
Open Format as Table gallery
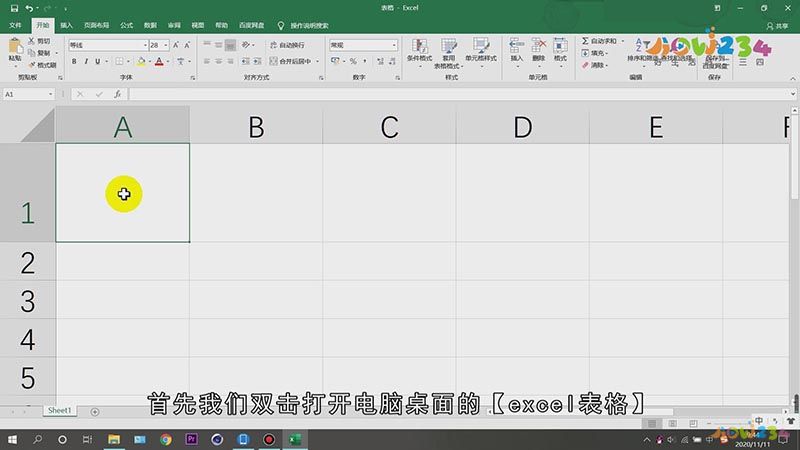click(x=448, y=53)
